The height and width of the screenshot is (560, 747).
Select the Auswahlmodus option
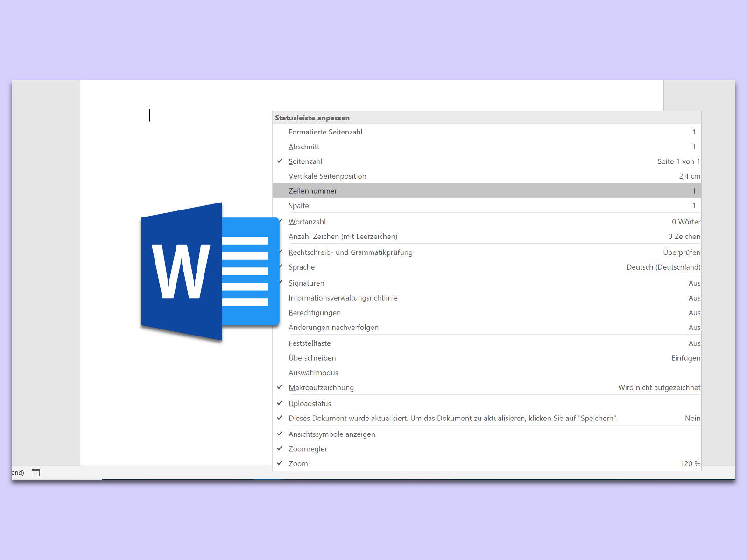[486, 373]
